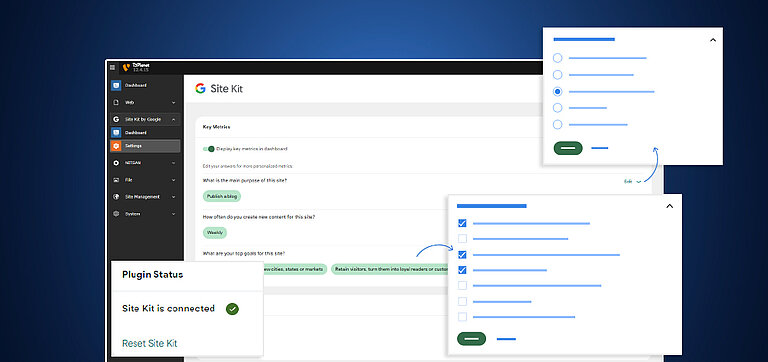Open the Web menu item
The image size is (768, 362).
[145, 103]
